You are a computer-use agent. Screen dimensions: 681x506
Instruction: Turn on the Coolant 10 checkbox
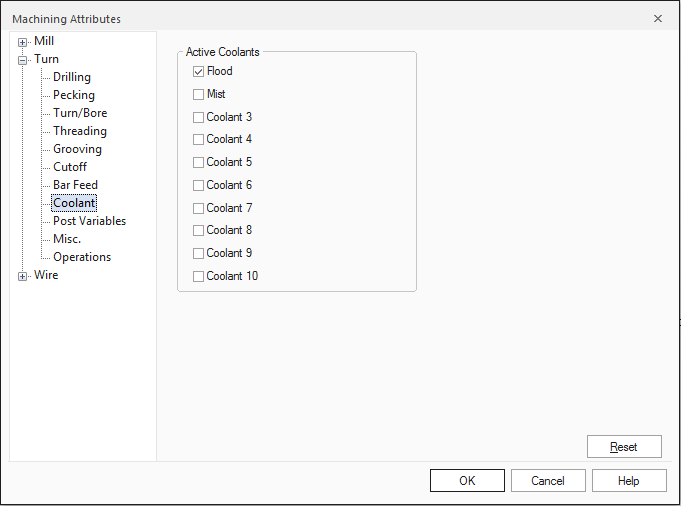pos(199,276)
